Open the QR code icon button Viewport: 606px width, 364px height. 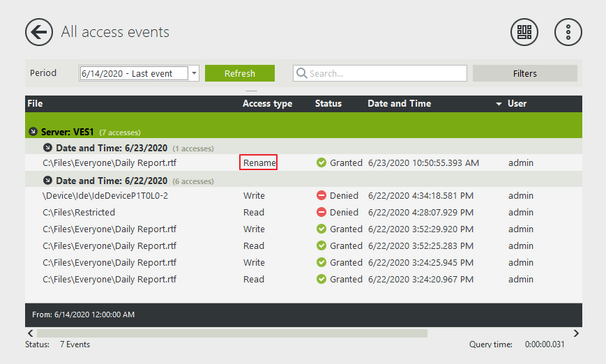(524, 32)
